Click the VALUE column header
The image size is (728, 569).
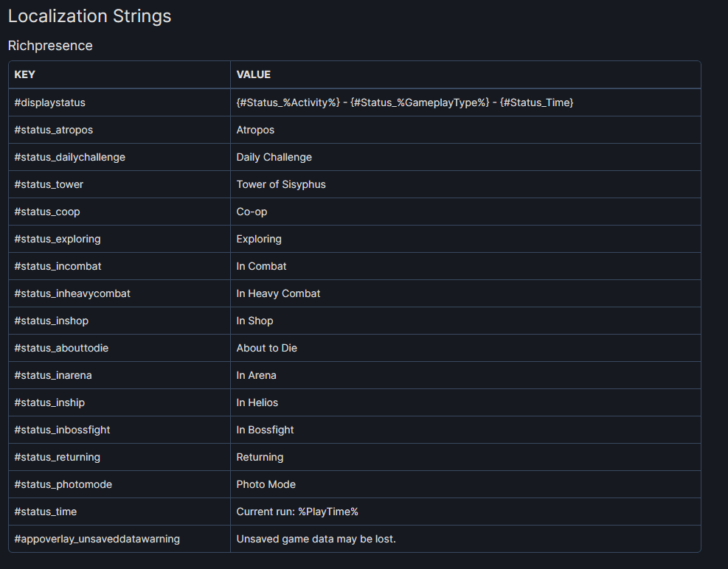point(253,74)
